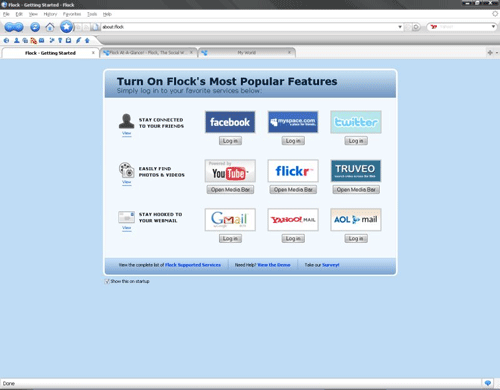
Task: Go to home page via house icon
Action: (50, 27)
